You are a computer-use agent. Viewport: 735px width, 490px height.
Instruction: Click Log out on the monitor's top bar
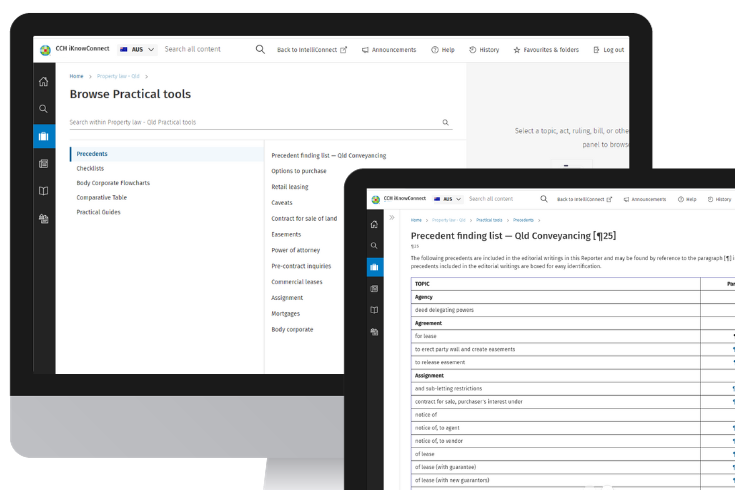tap(608, 49)
